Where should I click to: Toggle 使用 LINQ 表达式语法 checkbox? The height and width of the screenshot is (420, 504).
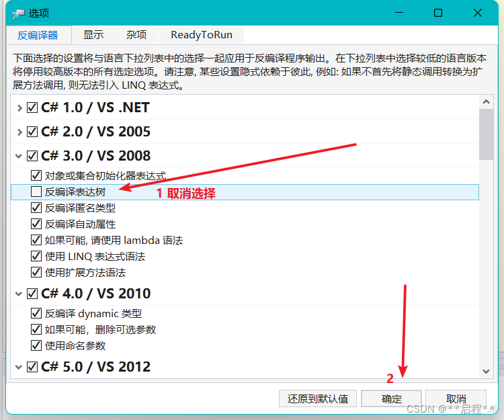tap(36, 257)
